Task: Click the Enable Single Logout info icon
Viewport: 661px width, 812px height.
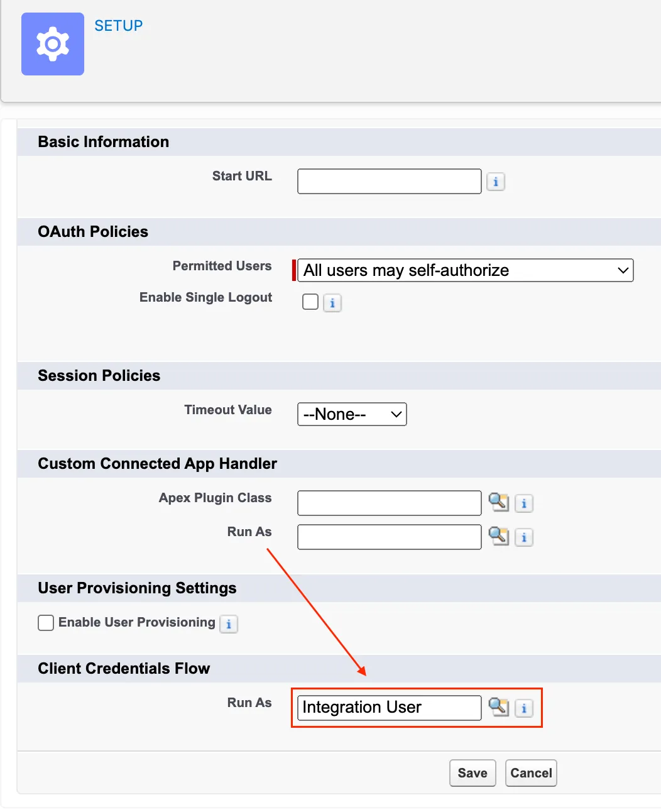Action: tap(332, 303)
